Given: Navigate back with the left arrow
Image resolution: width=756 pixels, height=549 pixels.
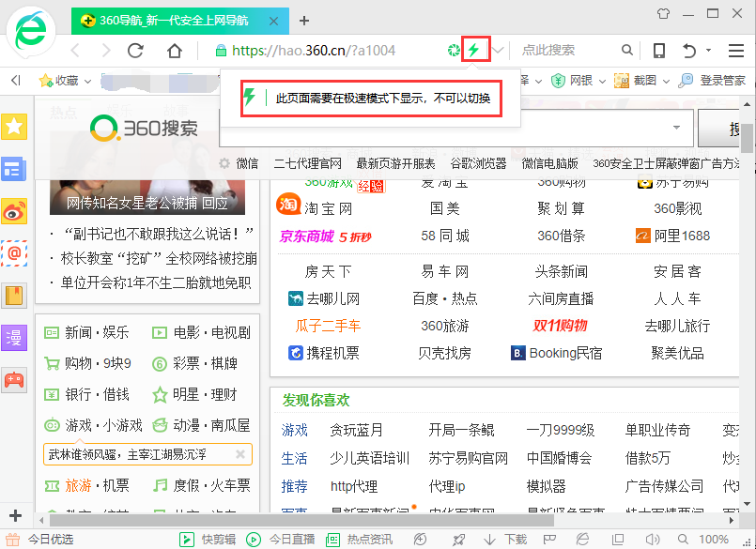Looking at the screenshot, I should pos(75,50).
